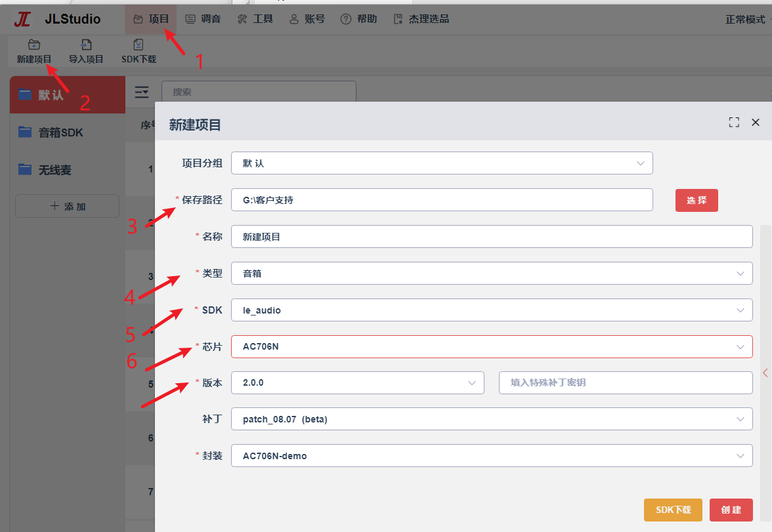This screenshot has height=532, width=772.
Task: Open the SDK dropdown showing le_audio
Action: pyautogui.click(x=492, y=310)
